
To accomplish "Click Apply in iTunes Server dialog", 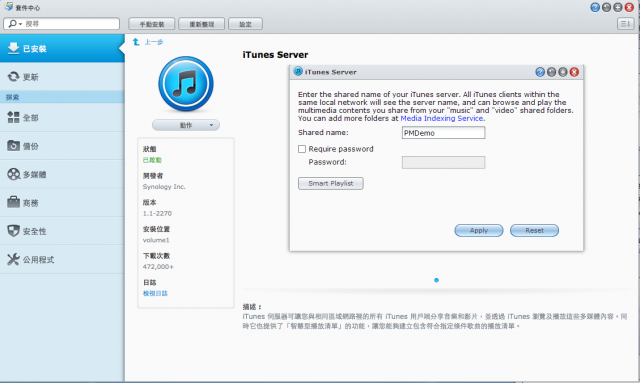I will coord(479,230).
